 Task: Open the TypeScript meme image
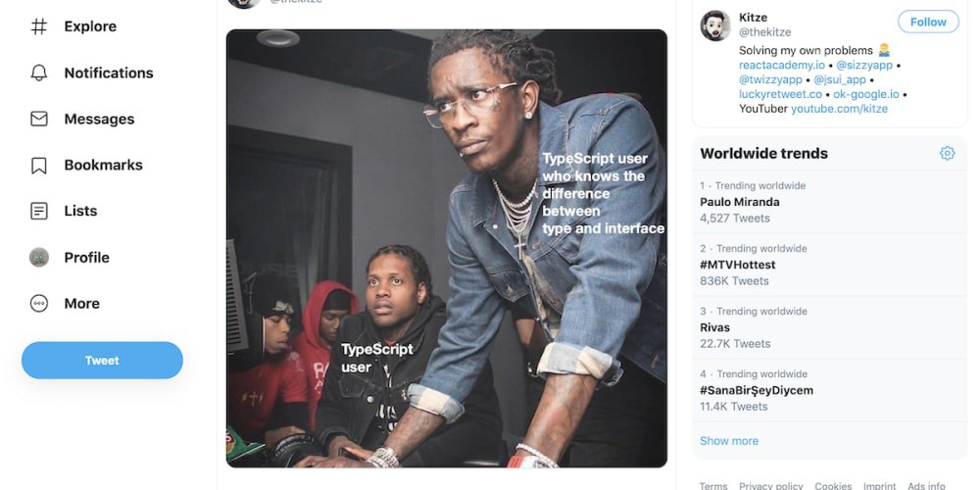pos(446,248)
